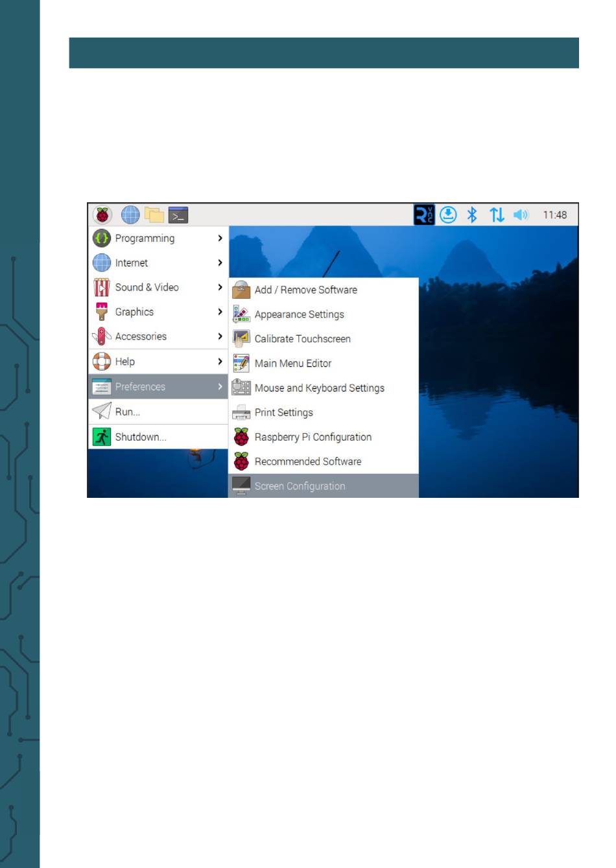The height and width of the screenshot is (868, 616).
Task: Click the software update download tray icon
Action: [448, 215]
